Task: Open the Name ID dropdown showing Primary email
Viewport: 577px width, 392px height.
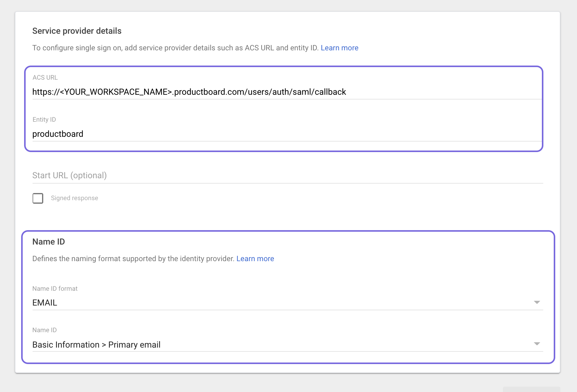Action: pos(287,344)
